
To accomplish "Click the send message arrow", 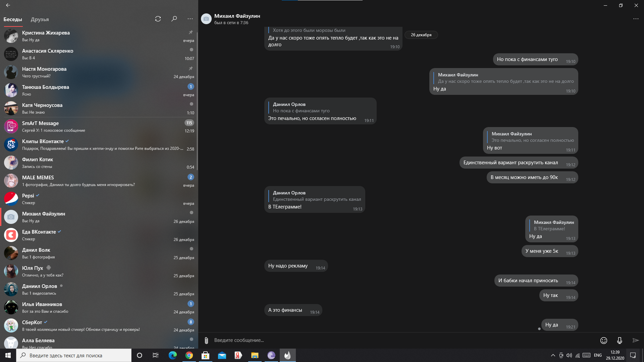I will tap(635, 341).
